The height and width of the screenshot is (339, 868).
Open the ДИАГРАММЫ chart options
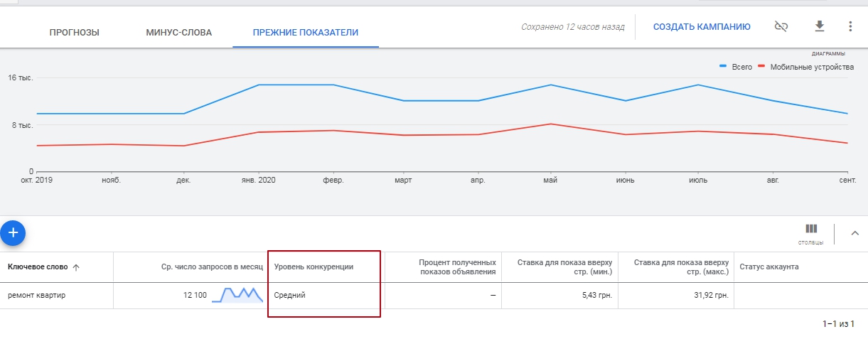pyautogui.click(x=828, y=53)
